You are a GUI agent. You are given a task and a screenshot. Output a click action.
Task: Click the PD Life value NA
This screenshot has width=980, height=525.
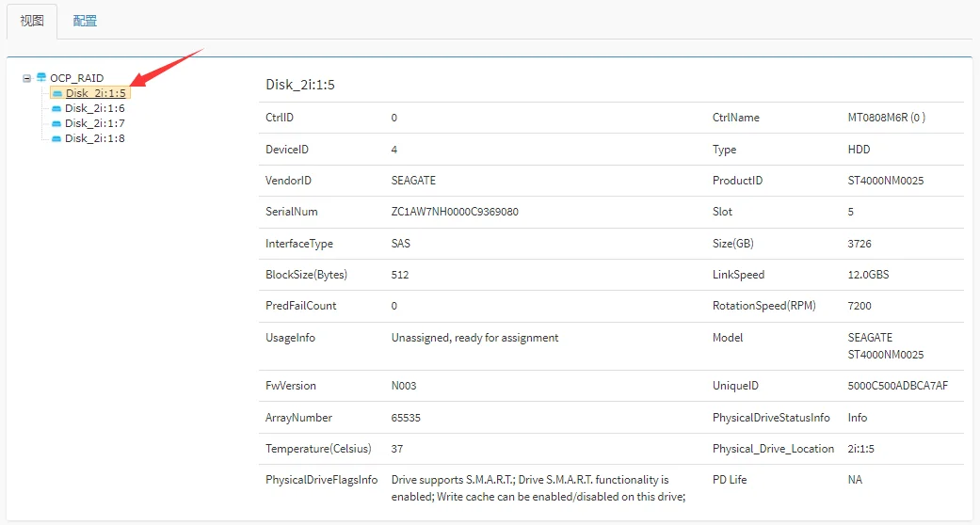[x=855, y=480]
